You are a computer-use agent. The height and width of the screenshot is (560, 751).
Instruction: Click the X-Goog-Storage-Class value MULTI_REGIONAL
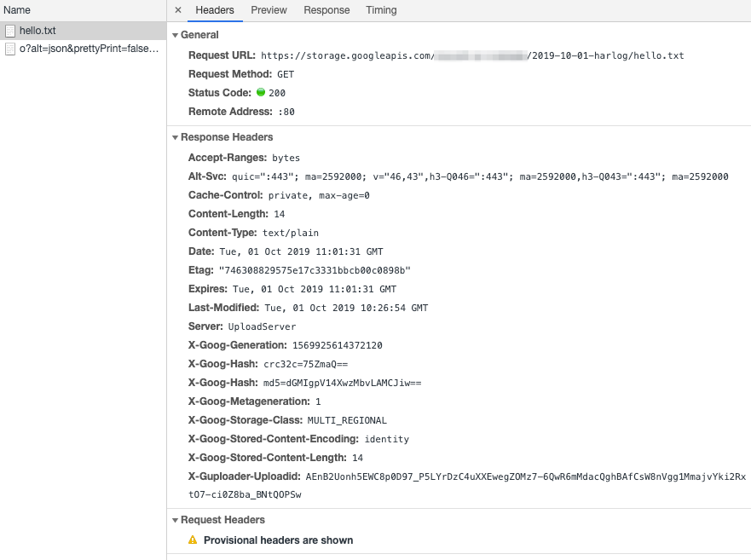pyautogui.click(x=347, y=420)
